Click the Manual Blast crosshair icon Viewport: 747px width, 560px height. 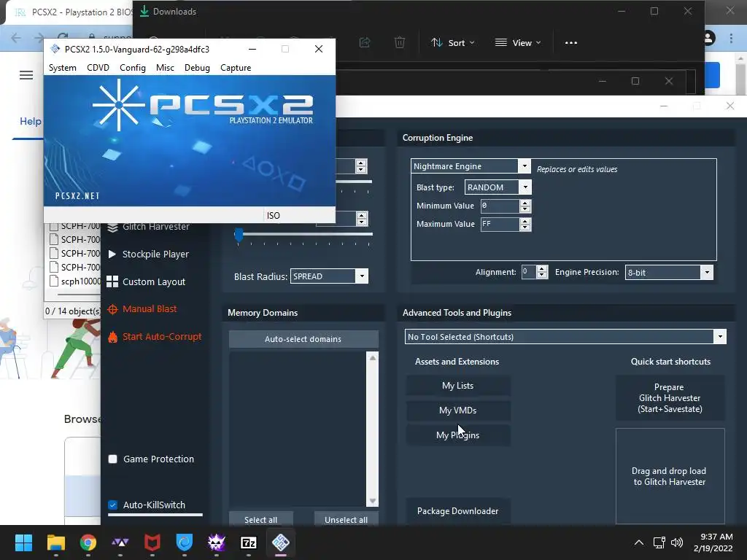click(x=112, y=309)
